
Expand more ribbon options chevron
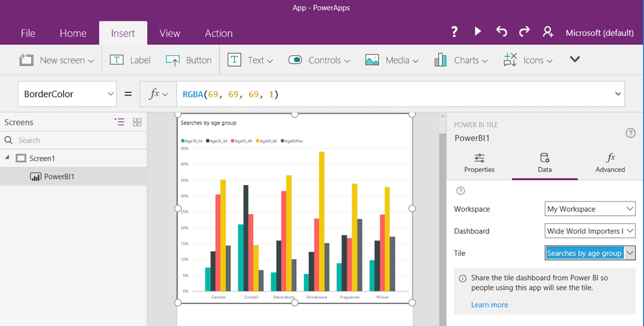pyautogui.click(x=575, y=60)
